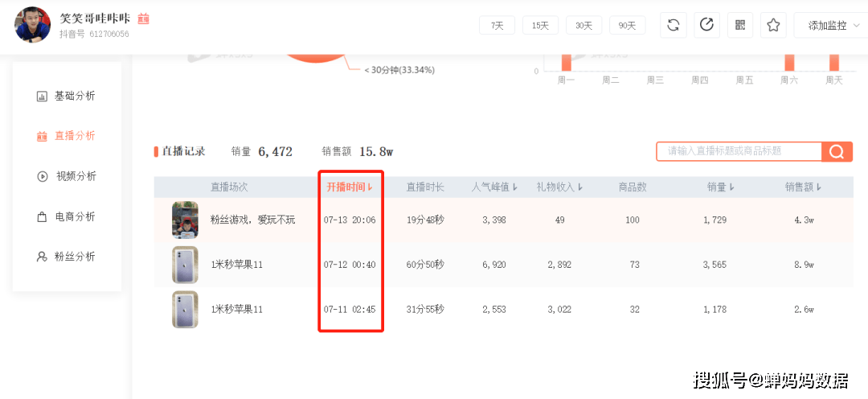Click the refresh data icon

pos(674,25)
